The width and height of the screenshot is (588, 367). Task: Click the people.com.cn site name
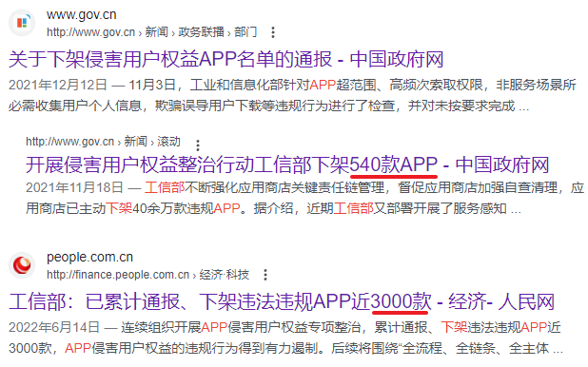pos(89,257)
